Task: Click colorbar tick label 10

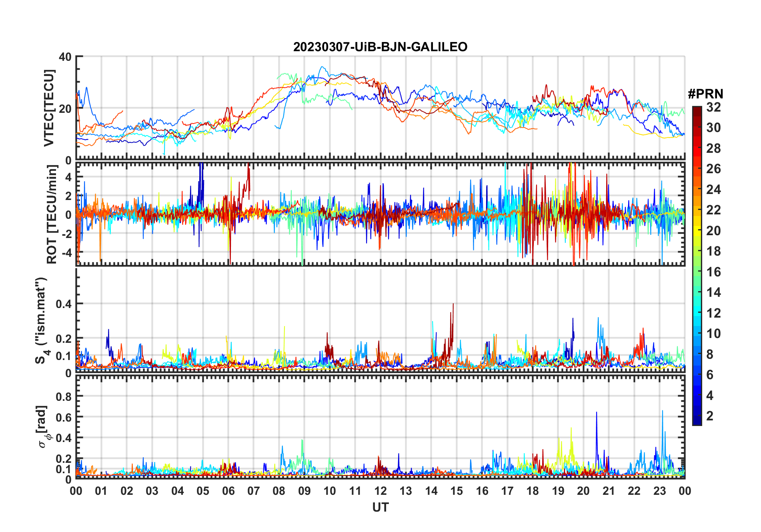Action: coord(713,333)
